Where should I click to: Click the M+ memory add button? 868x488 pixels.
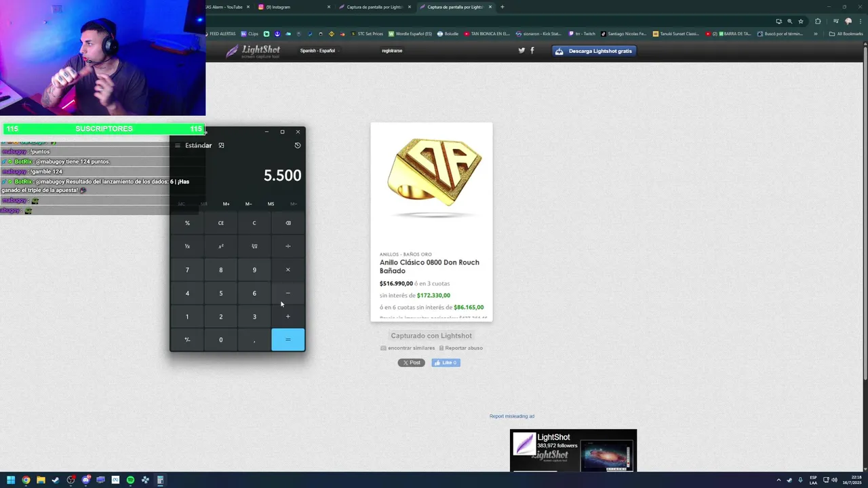pos(226,204)
